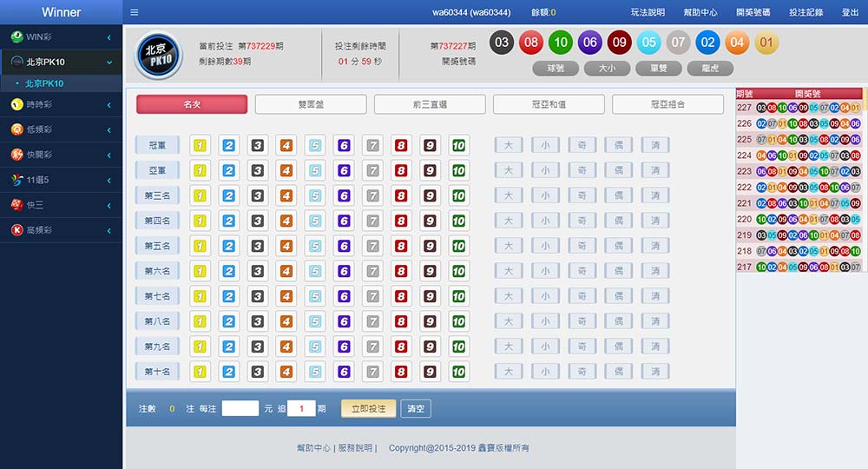868x469 pixels.
Task: Click the hamburger menu icon in header
Action: click(x=134, y=12)
